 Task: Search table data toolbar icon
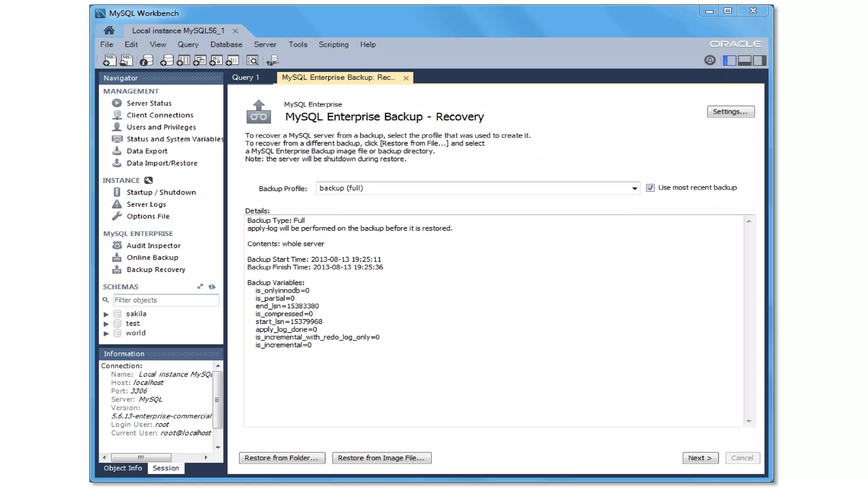coord(252,60)
